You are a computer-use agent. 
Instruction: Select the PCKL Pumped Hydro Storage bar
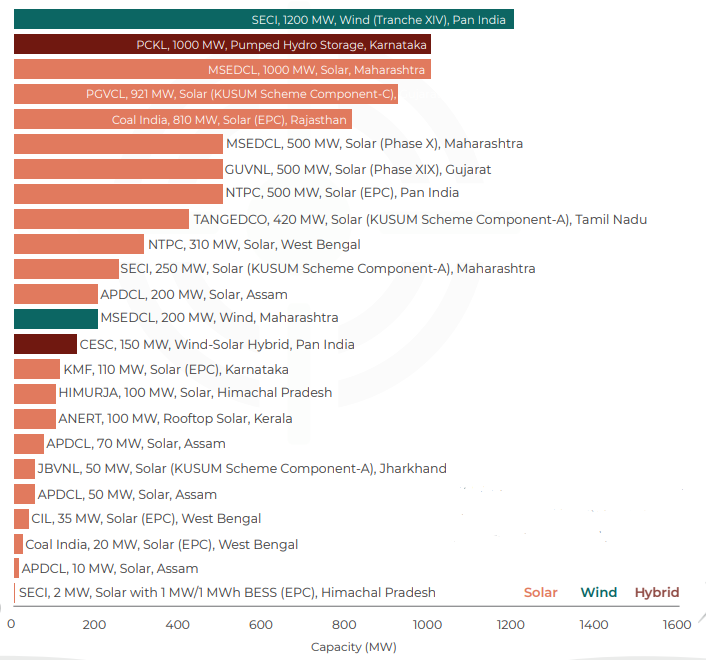pos(222,45)
